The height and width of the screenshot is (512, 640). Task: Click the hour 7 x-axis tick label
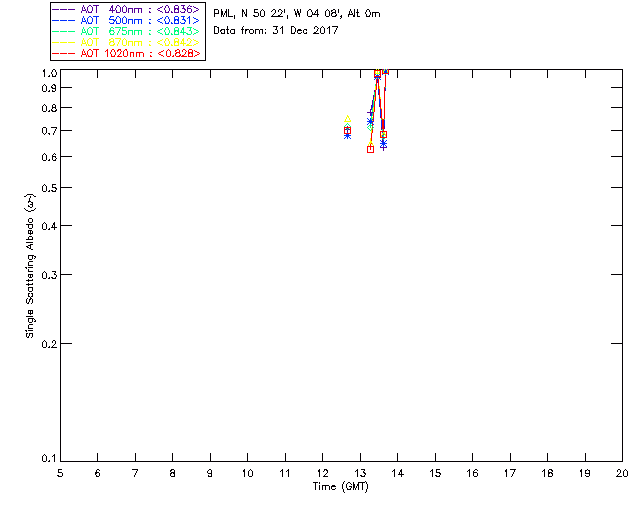135,473
